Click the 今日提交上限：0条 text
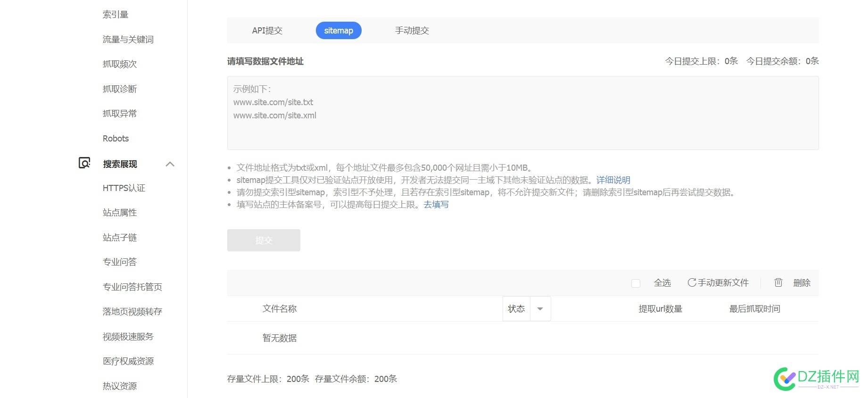This screenshot has width=868, height=398. coord(702,61)
